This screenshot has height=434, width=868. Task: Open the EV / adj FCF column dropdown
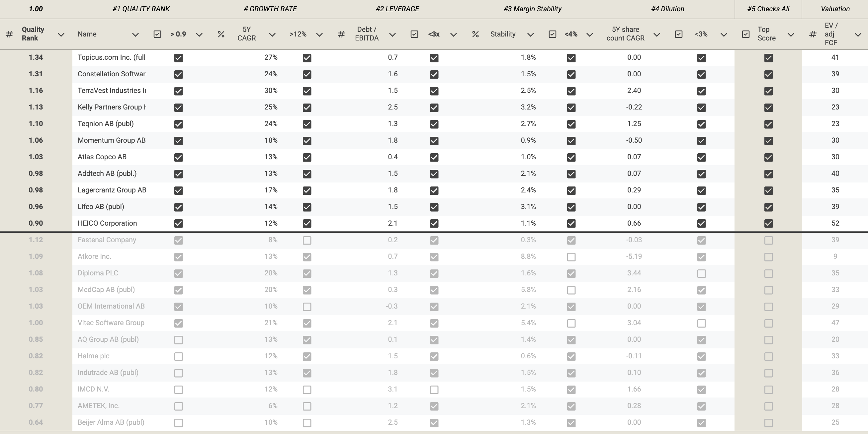tap(858, 35)
